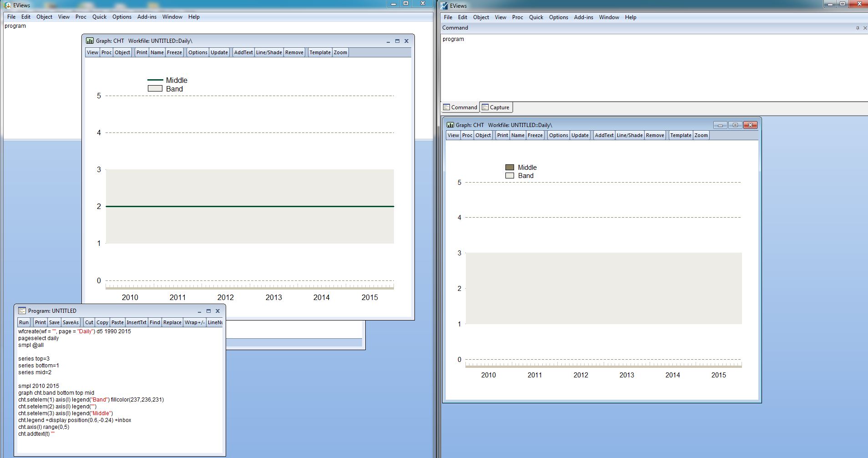Screen dimensions: 868x458
Task: Click the Capture tab icon
Action: [485, 107]
